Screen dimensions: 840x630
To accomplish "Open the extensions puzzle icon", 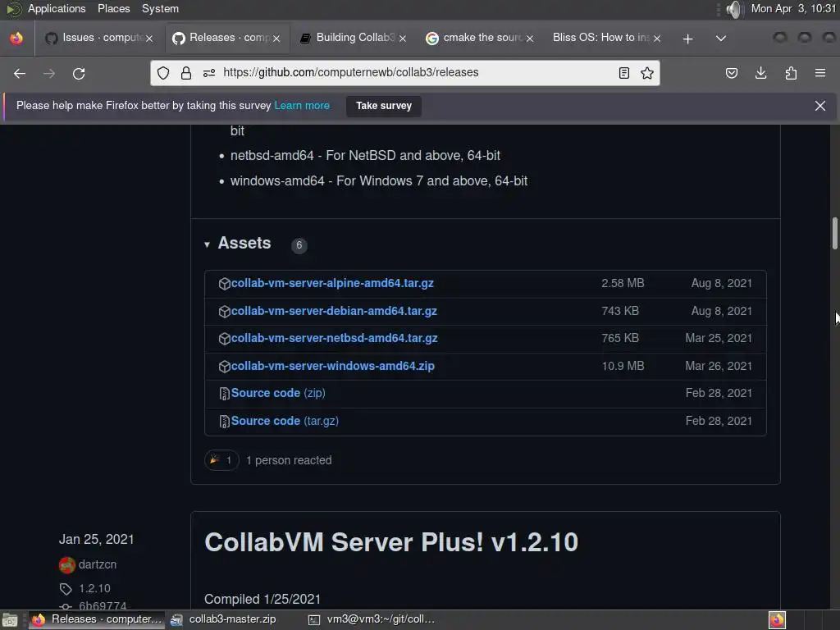I will (791, 73).
